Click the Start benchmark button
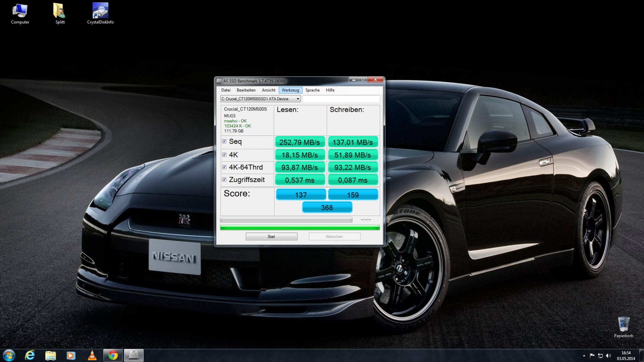This screenshot has width=644, height=362. (271, 237)
